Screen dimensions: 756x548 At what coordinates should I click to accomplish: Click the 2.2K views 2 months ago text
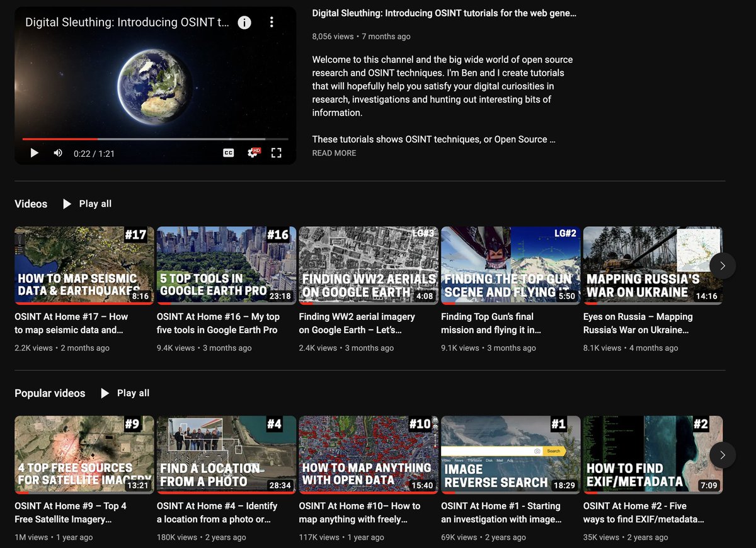(62, 348)
